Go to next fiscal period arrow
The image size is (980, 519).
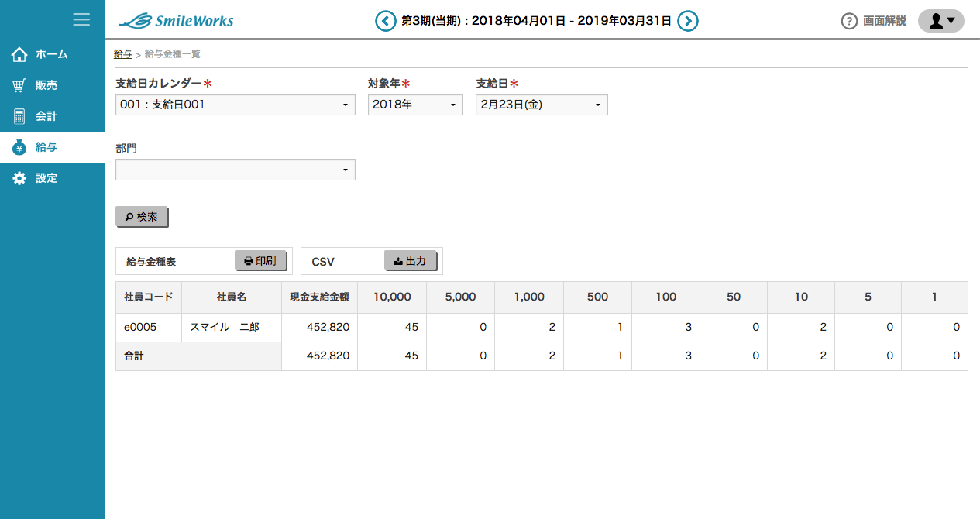pos(688,21)
